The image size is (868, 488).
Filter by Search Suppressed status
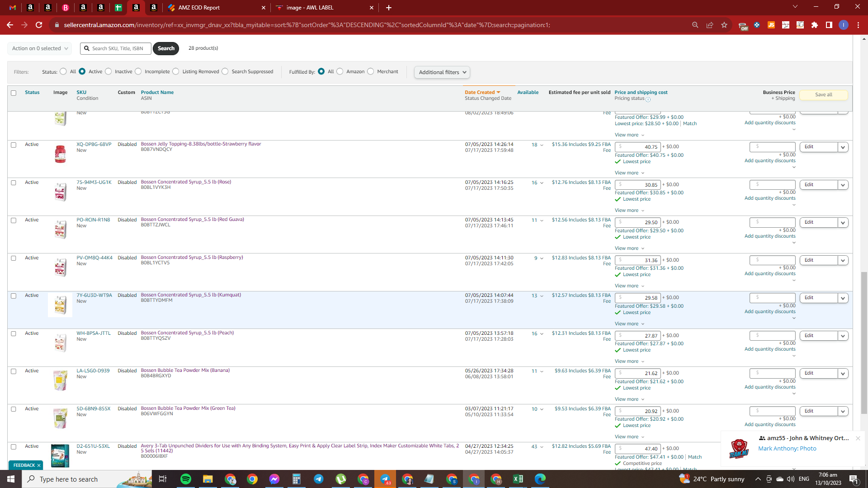pos(225,71)
